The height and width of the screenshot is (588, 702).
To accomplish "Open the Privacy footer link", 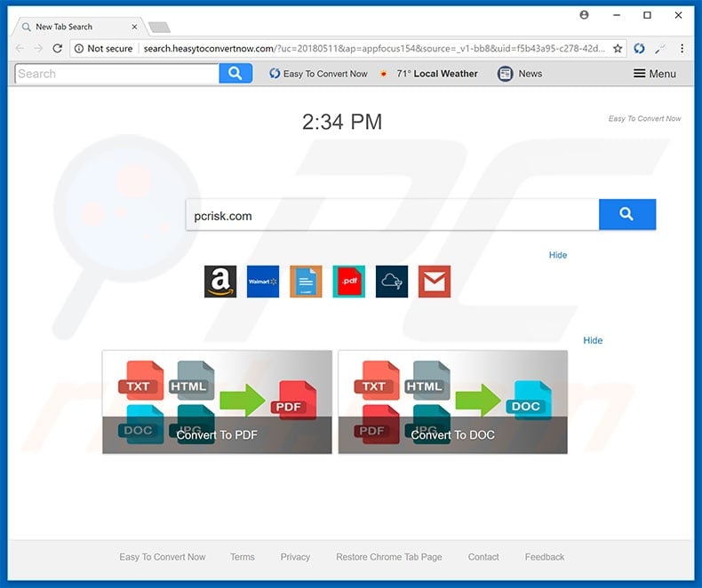I will click(x=295, y=557).
